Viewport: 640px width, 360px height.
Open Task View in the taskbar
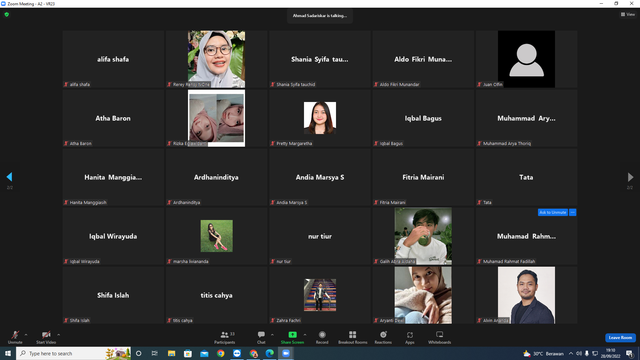click(155, 353)
